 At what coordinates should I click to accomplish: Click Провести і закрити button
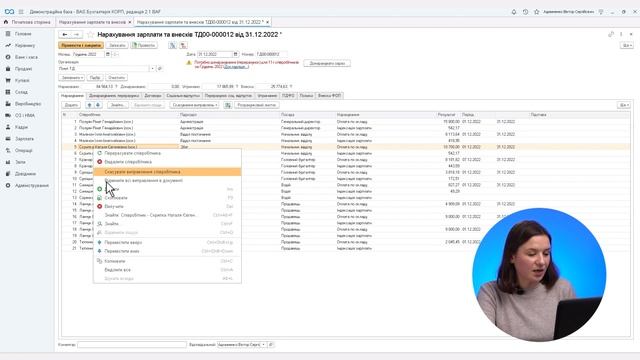80,45
